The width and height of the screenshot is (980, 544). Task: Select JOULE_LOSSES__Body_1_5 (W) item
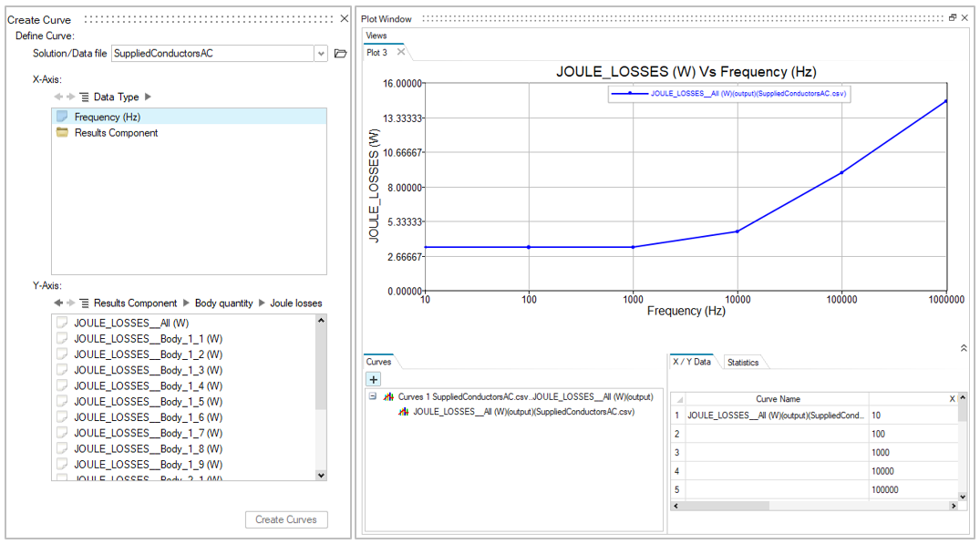click(148, 402)
